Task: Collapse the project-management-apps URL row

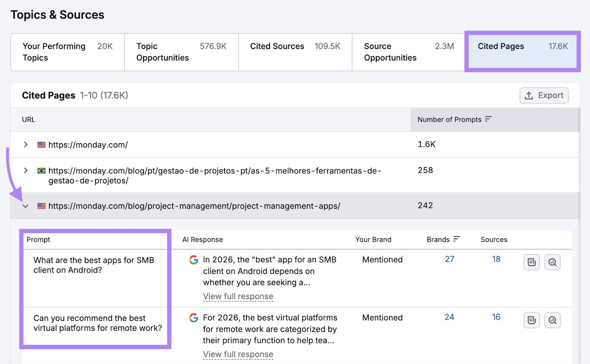Action: (25, 206)
